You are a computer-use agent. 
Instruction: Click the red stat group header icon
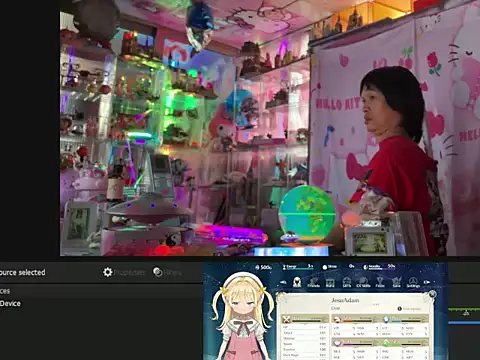point(337,320)
